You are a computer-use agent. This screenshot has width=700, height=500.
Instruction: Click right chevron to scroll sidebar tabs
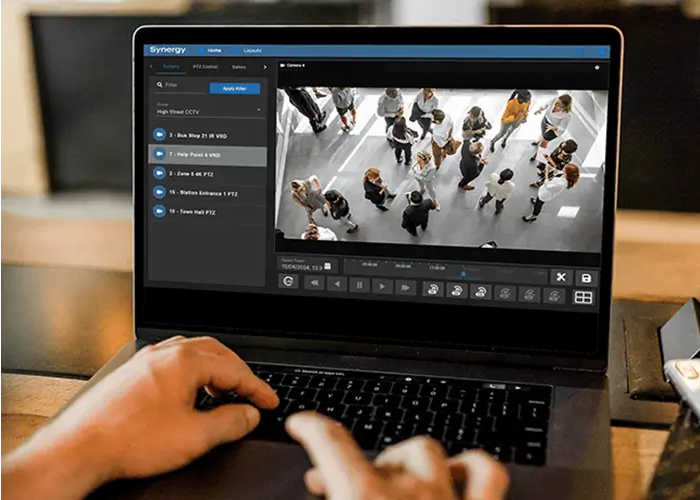tap(265, 67)
